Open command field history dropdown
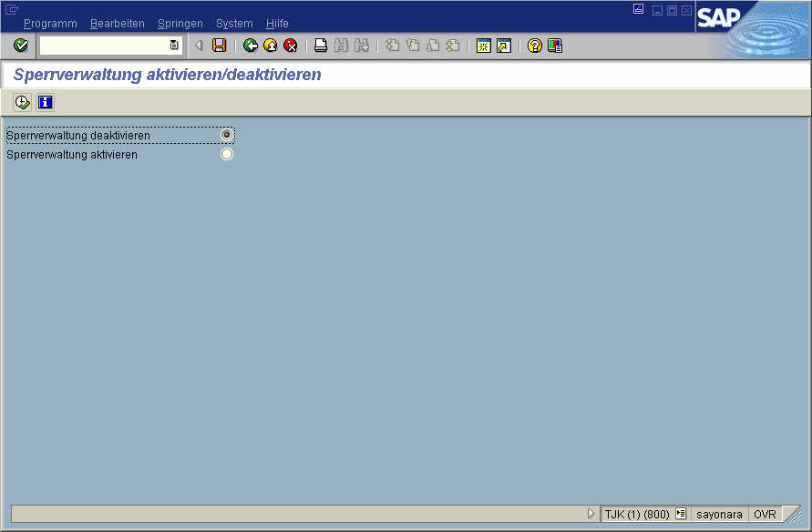This screenshot has height=532, width=812. point(174,46)
